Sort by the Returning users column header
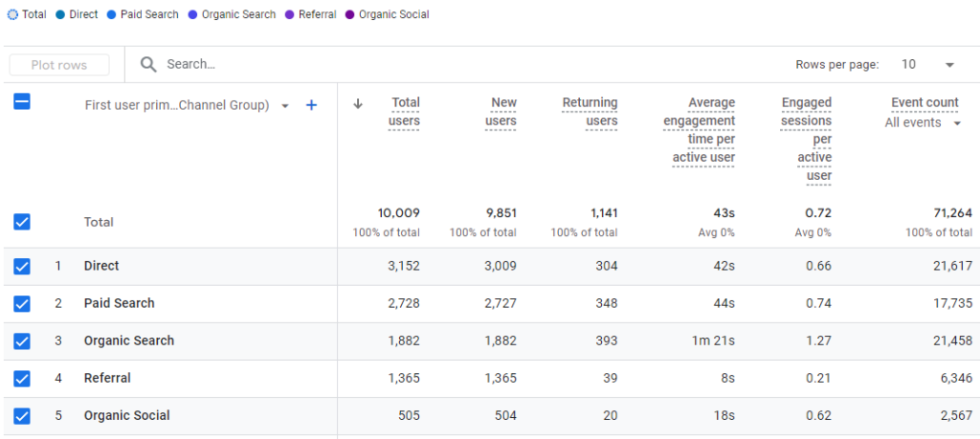980x439 pixels. pos(590,112)
